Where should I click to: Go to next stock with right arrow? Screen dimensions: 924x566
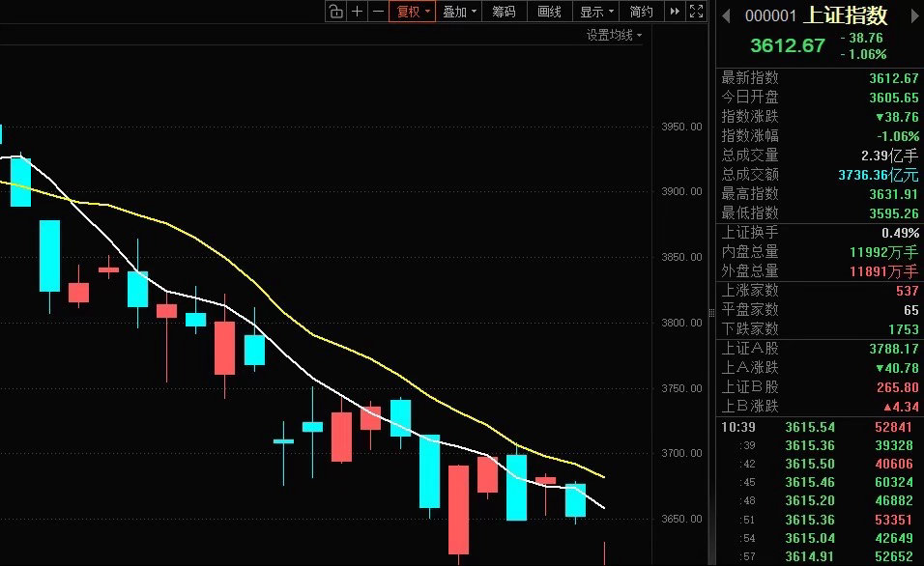pos(915,15)
